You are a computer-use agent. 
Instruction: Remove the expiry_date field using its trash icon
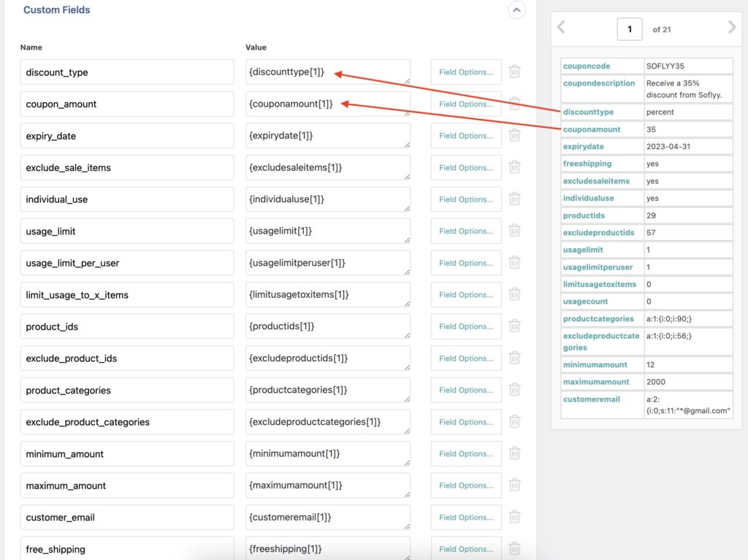pyautogui.click(x=514, y=135)
